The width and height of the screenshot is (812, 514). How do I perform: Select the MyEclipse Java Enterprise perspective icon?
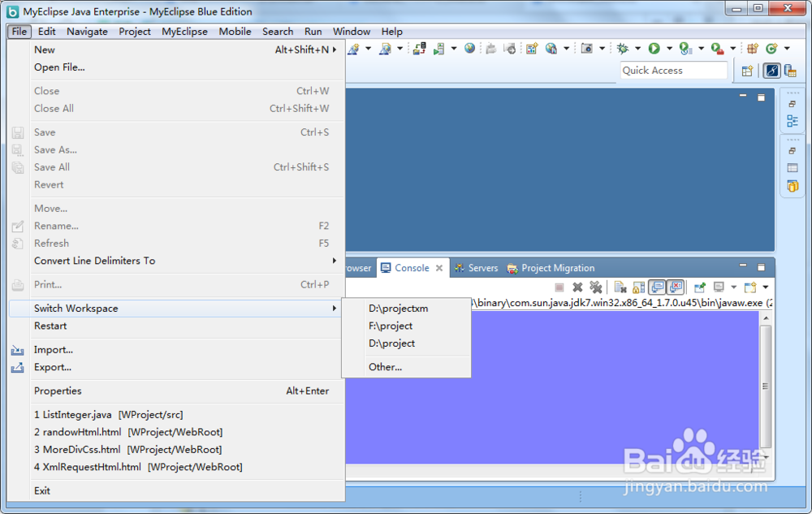[x=771, y=71]
